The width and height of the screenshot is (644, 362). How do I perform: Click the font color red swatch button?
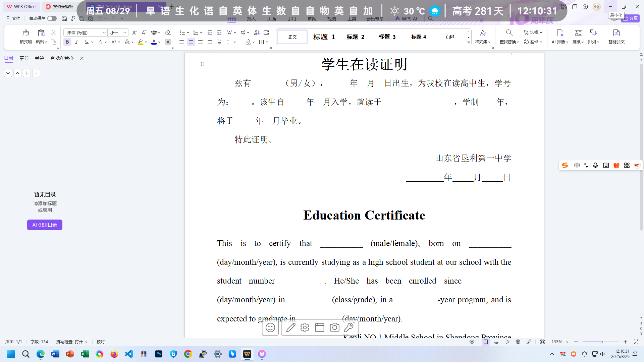click(x=154, y=42)
